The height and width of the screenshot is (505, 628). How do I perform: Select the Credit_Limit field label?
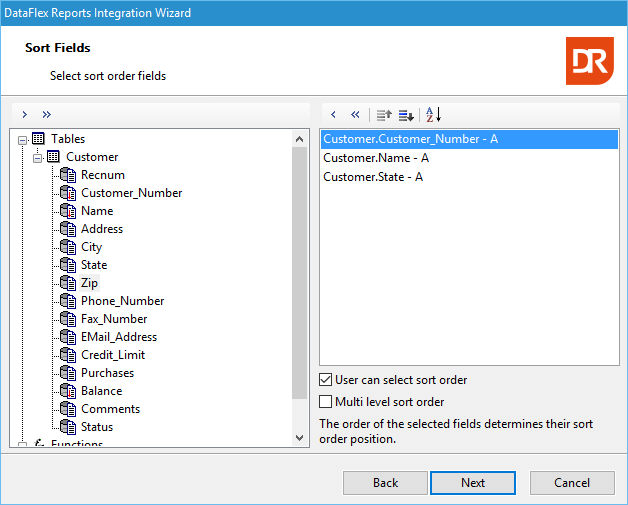[113, 355]
